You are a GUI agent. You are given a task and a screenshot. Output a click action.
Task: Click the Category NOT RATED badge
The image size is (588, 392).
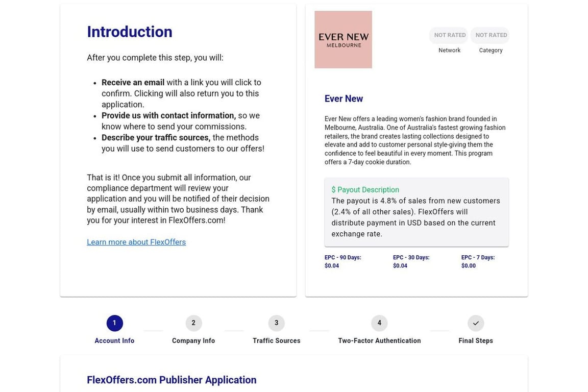click(491, 35)
